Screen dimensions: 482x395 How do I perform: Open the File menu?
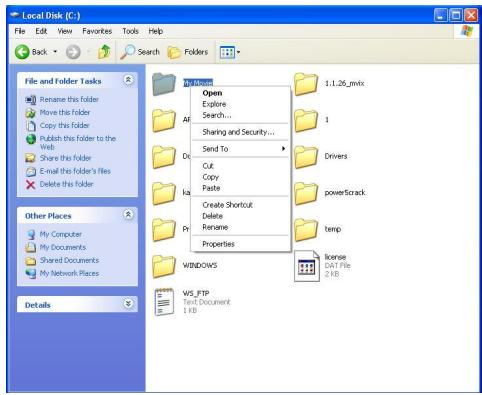coord(20,31)
